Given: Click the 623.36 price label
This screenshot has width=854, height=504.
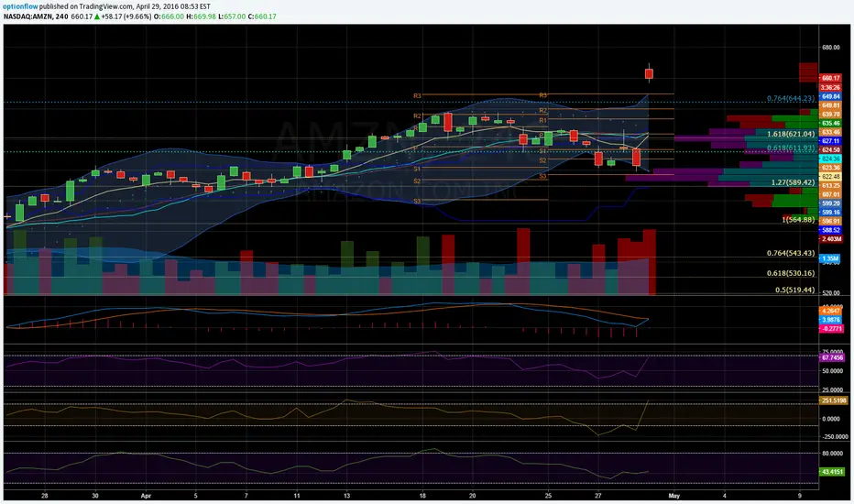Looking at the screenshot, I should [x=830, y=168].
